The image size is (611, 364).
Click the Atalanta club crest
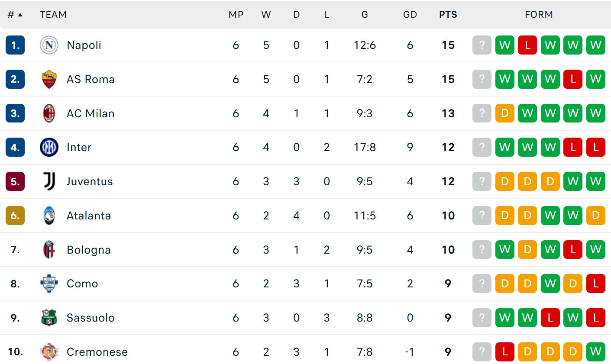click(x=49, y=216)
